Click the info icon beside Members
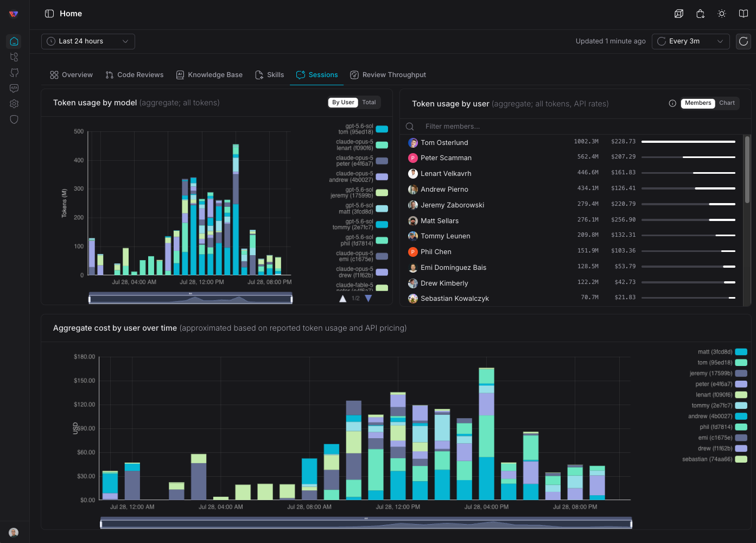The width and height of the screenshot is (756, 543). coord(672,103)
